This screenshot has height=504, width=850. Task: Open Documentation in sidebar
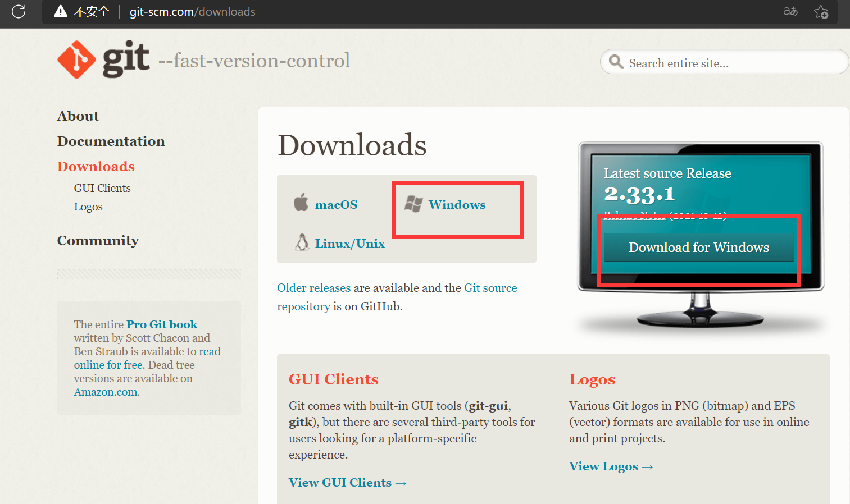click(111, 141)
